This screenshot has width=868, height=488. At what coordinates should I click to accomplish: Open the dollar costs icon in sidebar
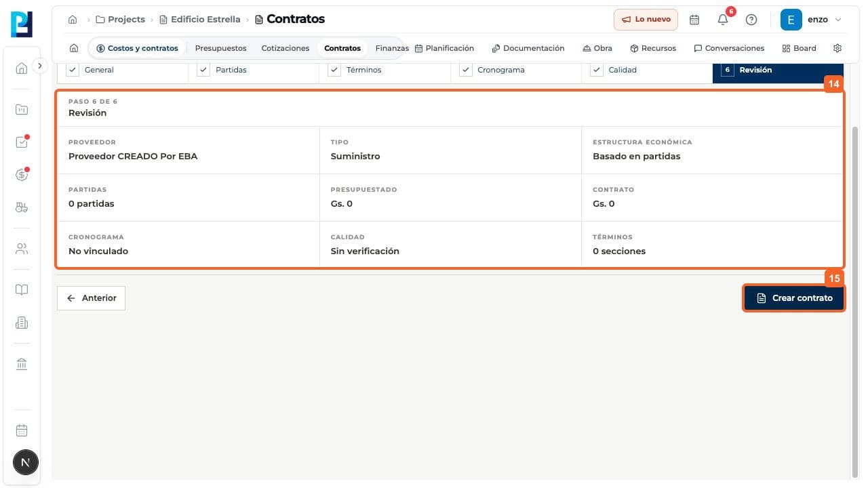(22, 174)
